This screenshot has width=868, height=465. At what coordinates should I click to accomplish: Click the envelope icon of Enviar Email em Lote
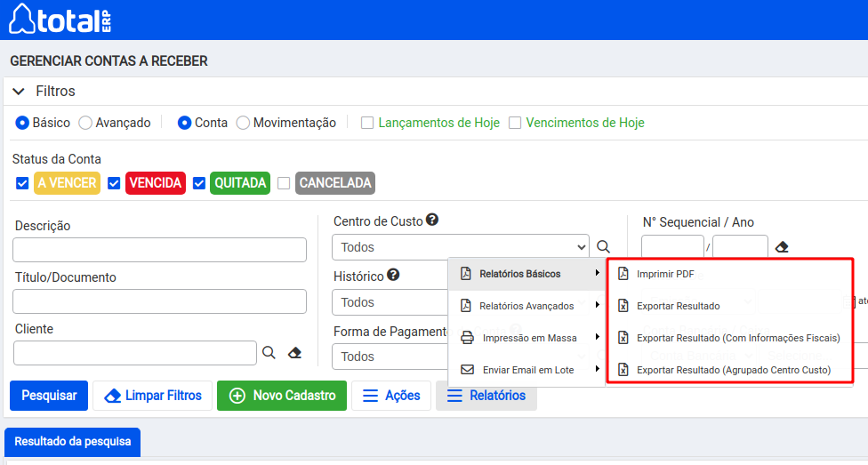467,369
